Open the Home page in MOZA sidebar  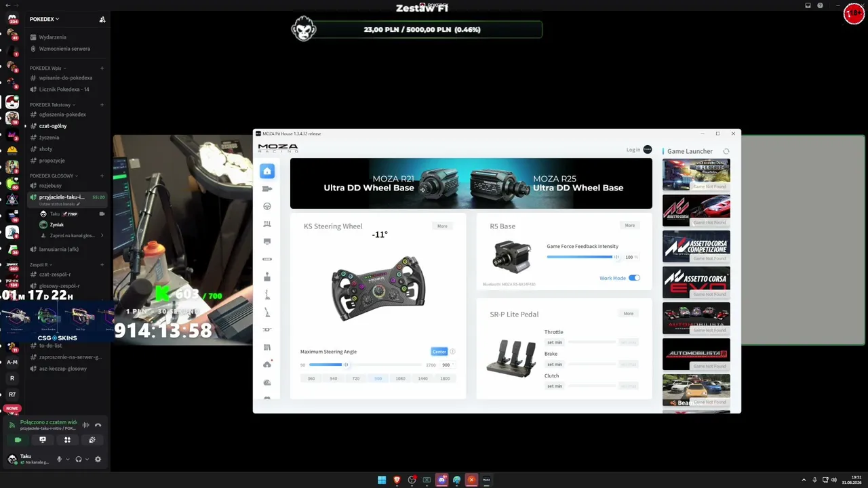[x=267, y=171]
